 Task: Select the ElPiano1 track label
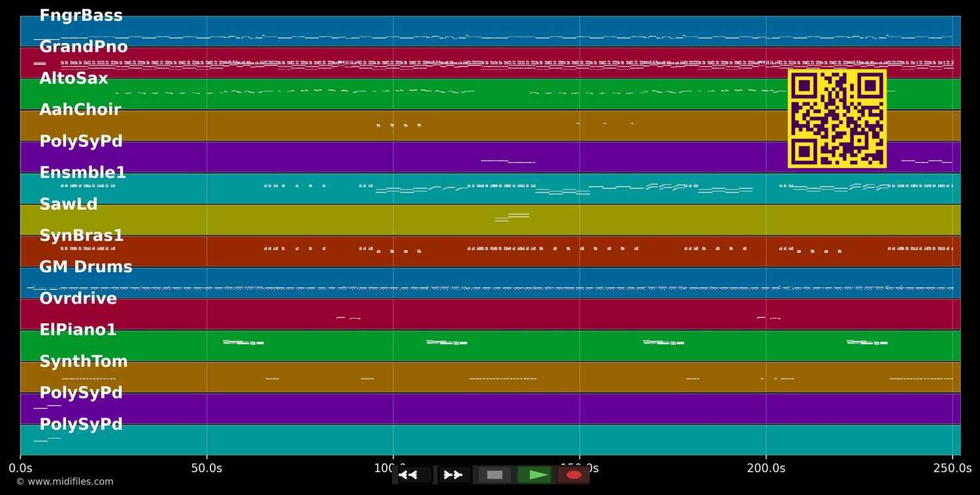coord(78,330)
